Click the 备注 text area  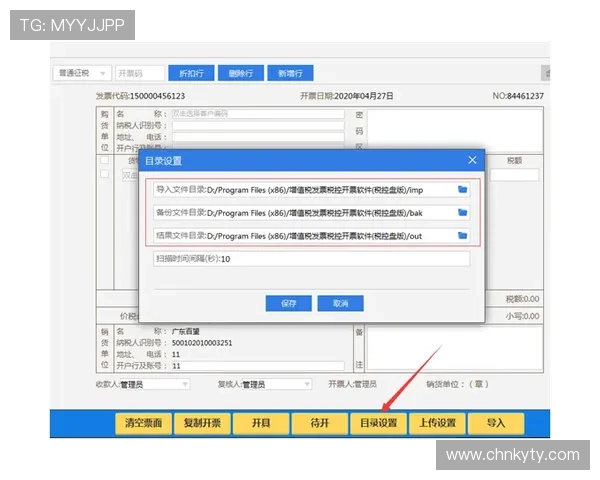(455, 348)
